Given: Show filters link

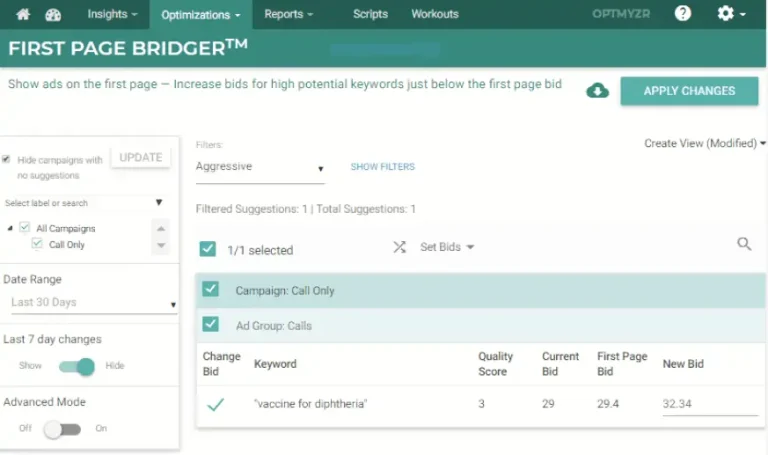Looking at the screenshot, I should tap(383, 167).
